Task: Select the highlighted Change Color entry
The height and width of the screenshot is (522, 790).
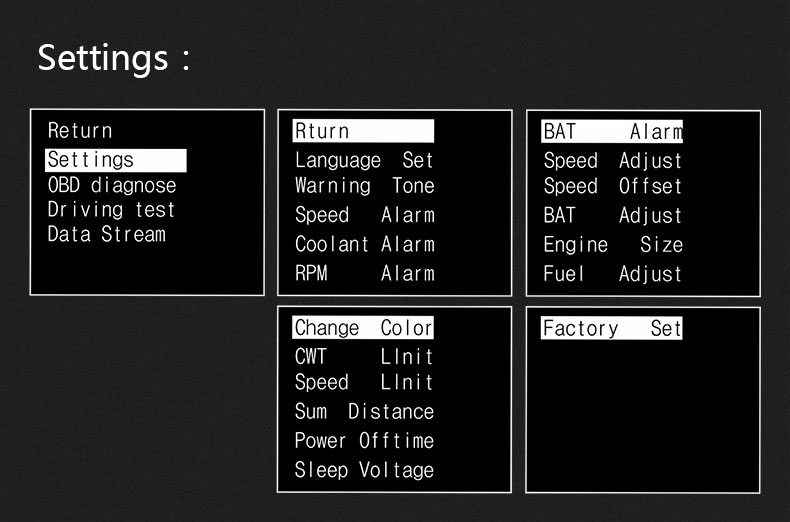Action: click(363, 328)
